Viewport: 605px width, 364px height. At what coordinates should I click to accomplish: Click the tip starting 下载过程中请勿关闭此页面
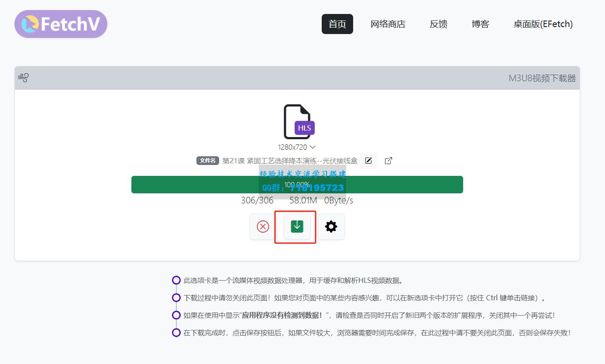(x=365, y=298)
